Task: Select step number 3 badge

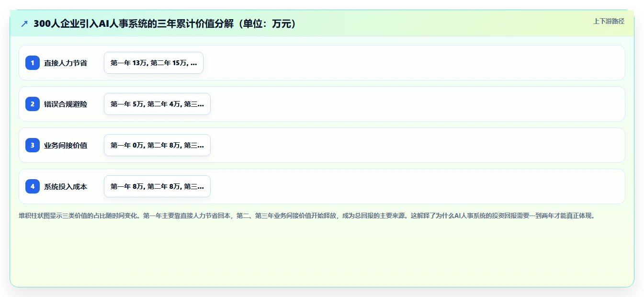Action: click(x=33, y=145)
